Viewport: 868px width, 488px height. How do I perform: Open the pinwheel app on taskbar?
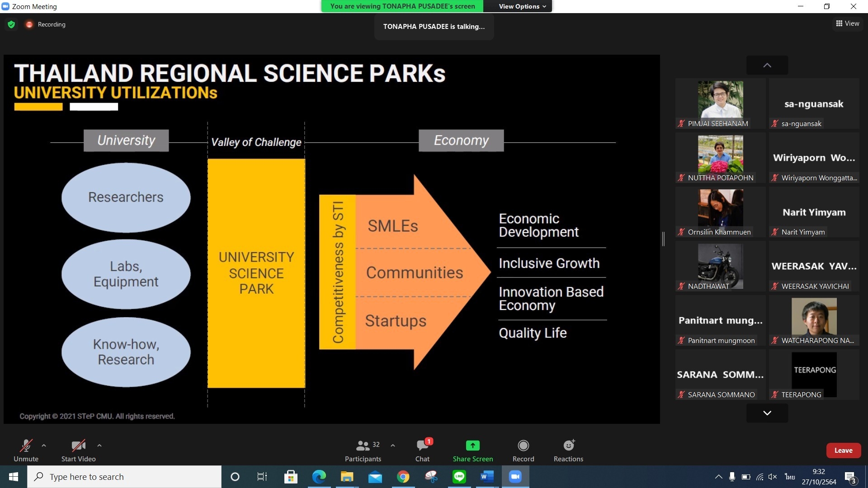(431, 477)
